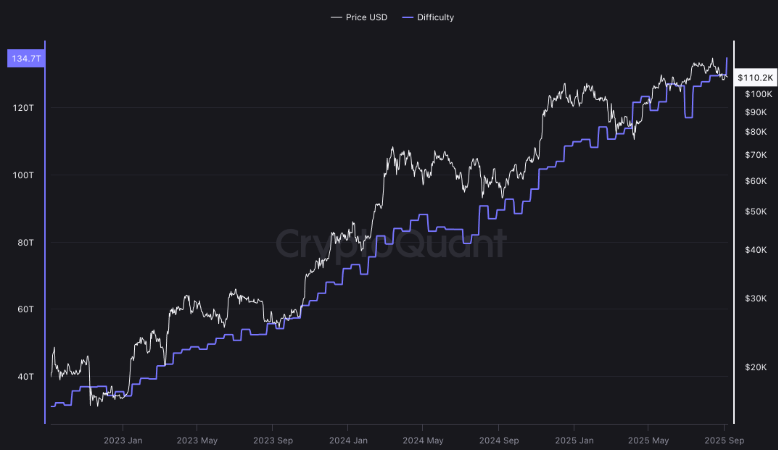Click the 120T left axis tick label

tap(25, 107)
